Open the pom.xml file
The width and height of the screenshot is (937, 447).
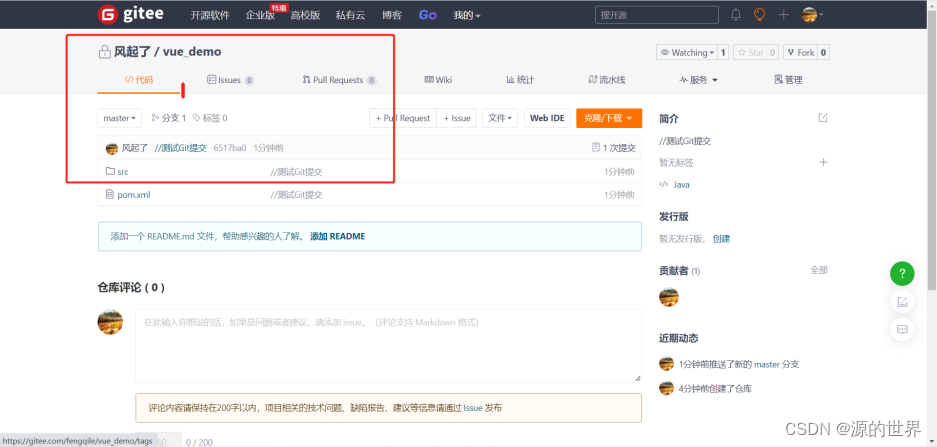click(x=134, y=195)
